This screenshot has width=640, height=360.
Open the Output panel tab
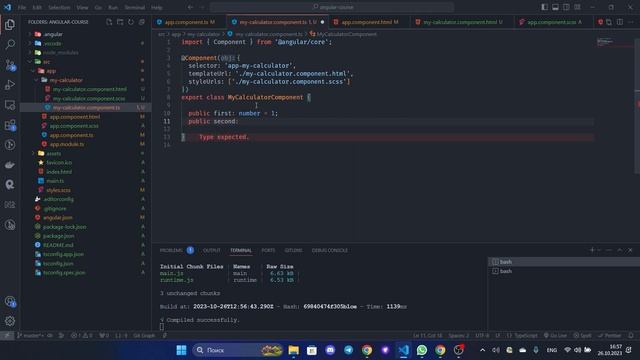(x=212, y=250)
